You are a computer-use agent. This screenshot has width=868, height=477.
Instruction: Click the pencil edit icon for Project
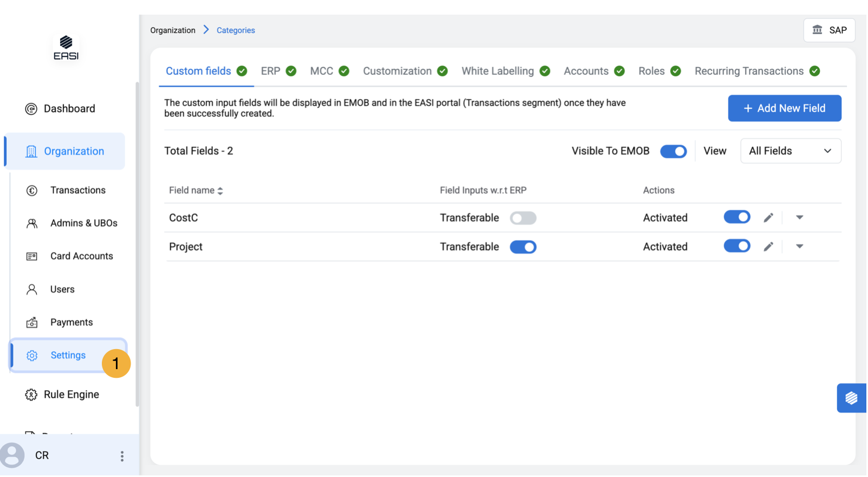tap(769, 247)
